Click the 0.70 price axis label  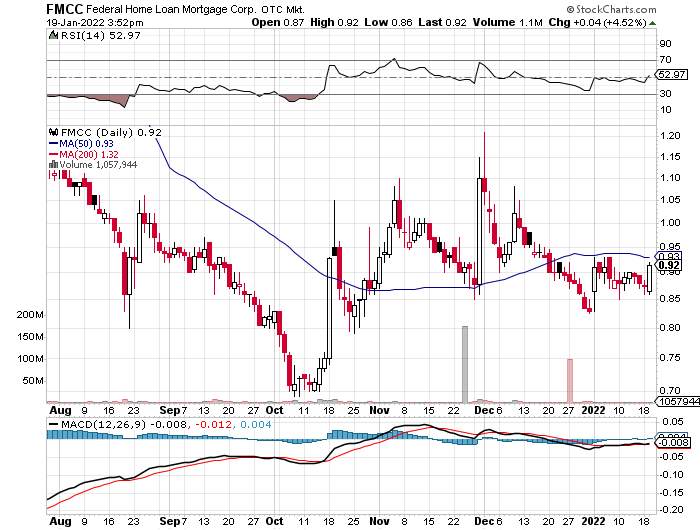[x=670, y=390]
